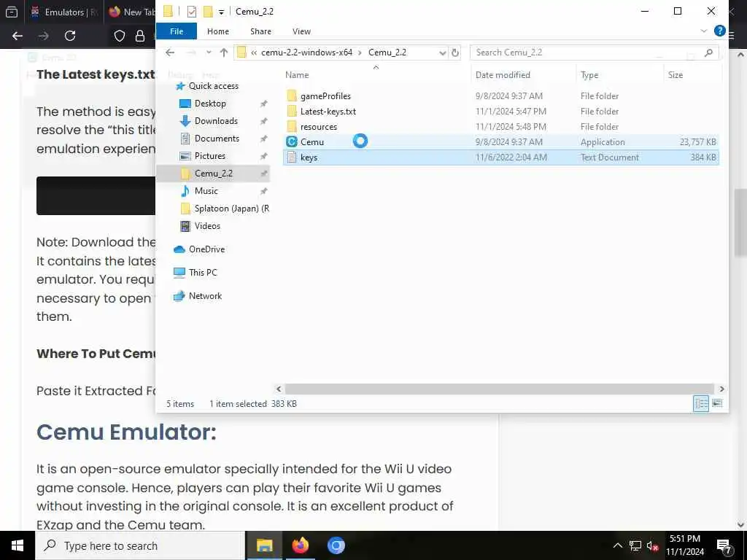This screenshot has width=747, height=560.
Task: Click the search magnifier icon
Action: point(708,52)
